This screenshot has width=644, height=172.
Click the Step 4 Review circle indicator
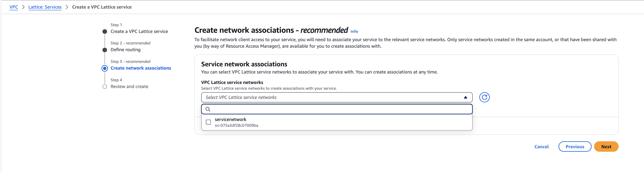pyautogui.click(x=105, y=87)
